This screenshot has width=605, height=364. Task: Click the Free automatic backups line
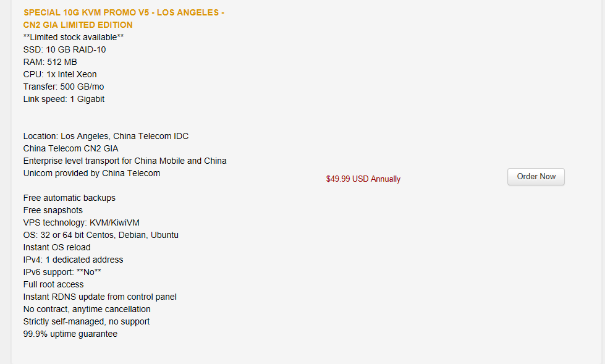69,198
